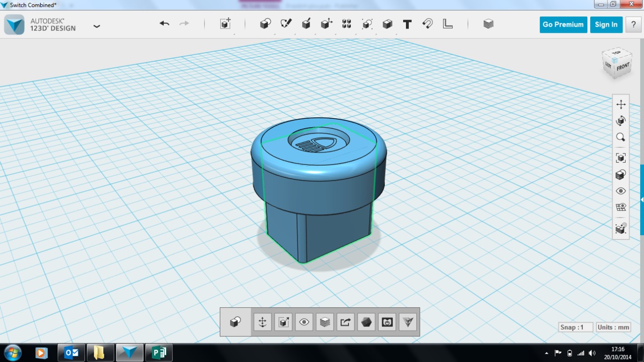The width and height of the screenshot is (644, 362).
Task: Click the Go Premium button
Action: (563, 25)
